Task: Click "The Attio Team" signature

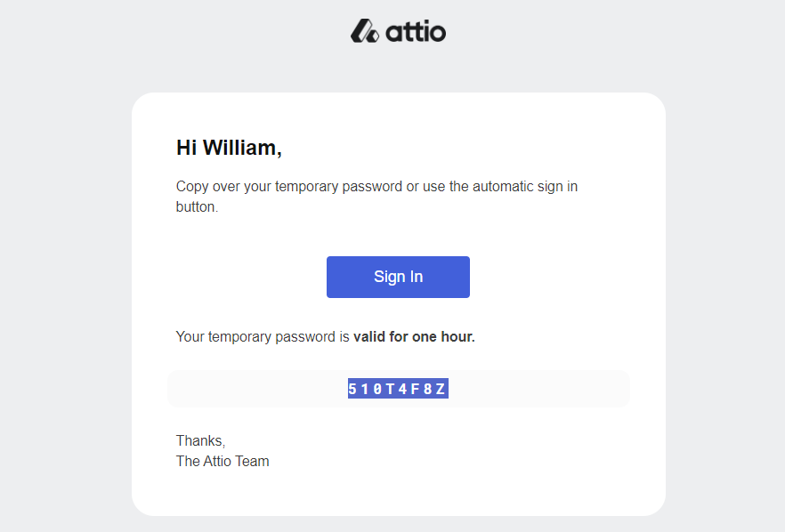Action: pos(223,461)
